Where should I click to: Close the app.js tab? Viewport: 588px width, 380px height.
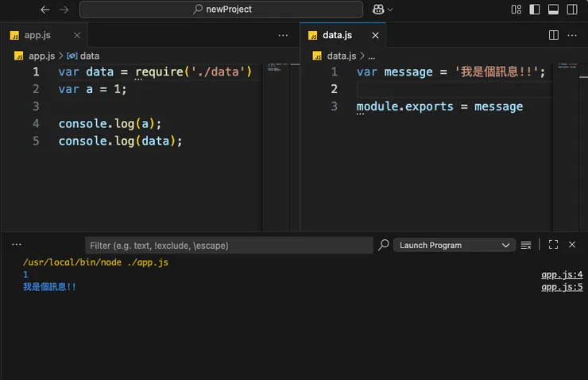coord(77,35)
